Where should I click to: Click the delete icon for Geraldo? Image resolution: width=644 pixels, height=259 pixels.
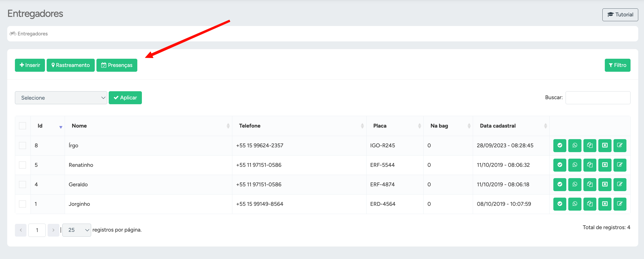click(x=605, y=184)
